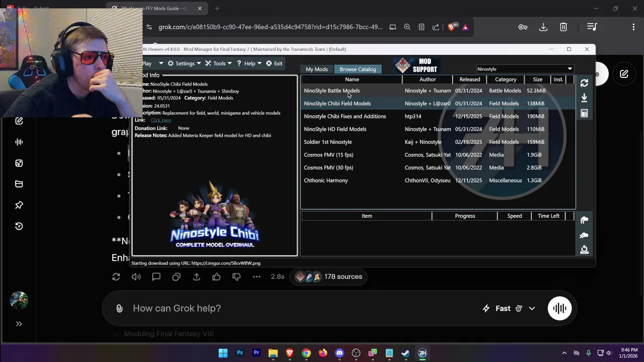Select Ninostyle Chibi Fixes and Additions row
644x362 pixels.
[x=438, y=116]
